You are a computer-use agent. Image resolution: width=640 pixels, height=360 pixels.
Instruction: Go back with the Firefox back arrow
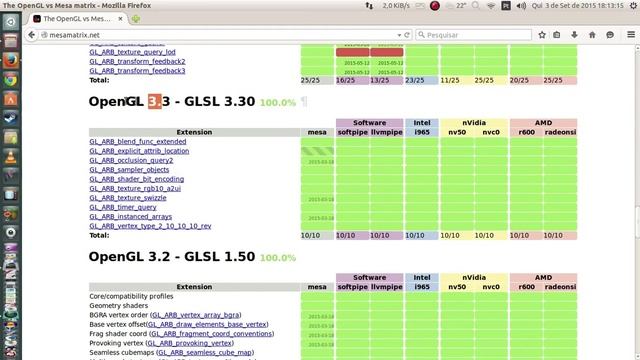coord(31,35)
